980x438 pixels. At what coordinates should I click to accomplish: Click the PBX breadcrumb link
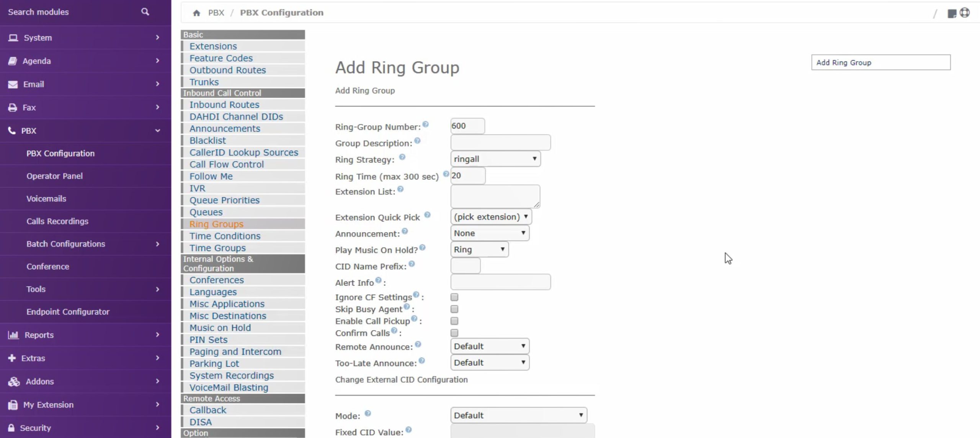tap(216, 13)
